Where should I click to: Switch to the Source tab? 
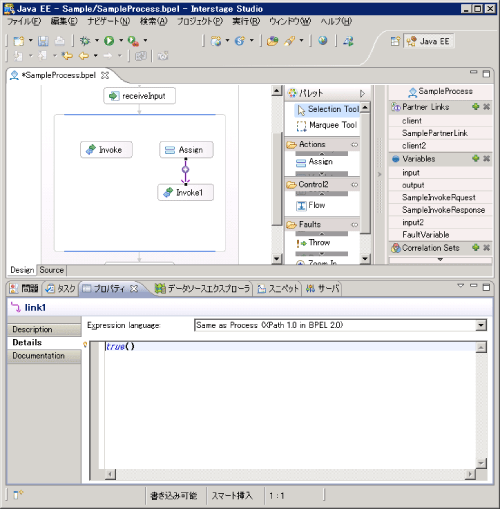pyautogui.click(x=52, y=270)
